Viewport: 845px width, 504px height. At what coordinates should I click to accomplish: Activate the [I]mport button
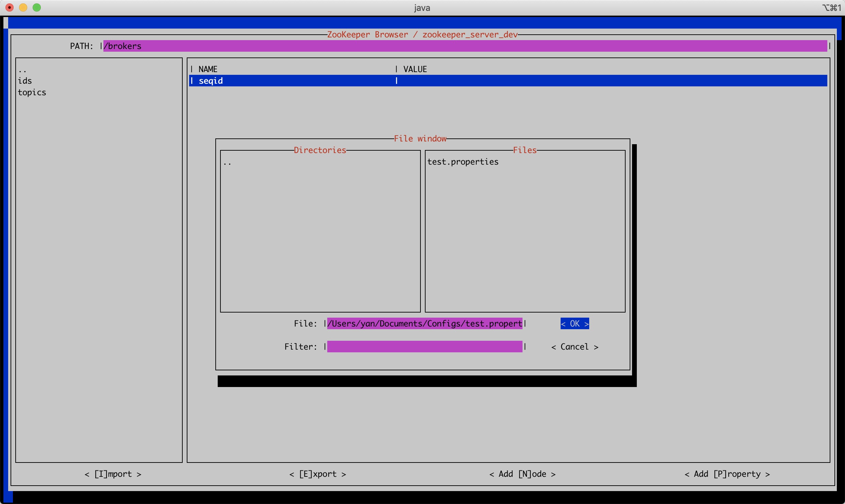coord(113,474)
